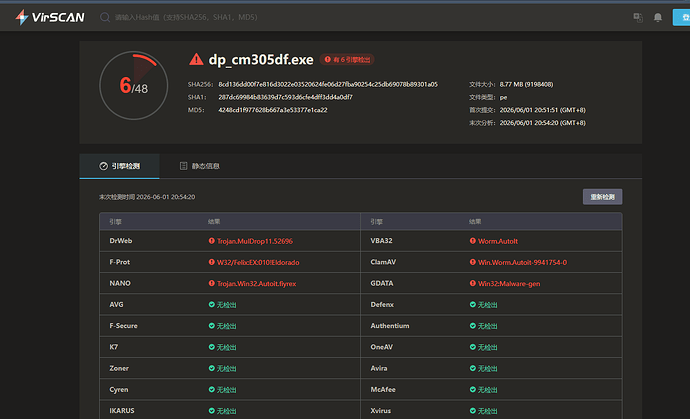Click the F-Secure engine name
Viewport: 690px width, 419px height.
coord(123,326)
